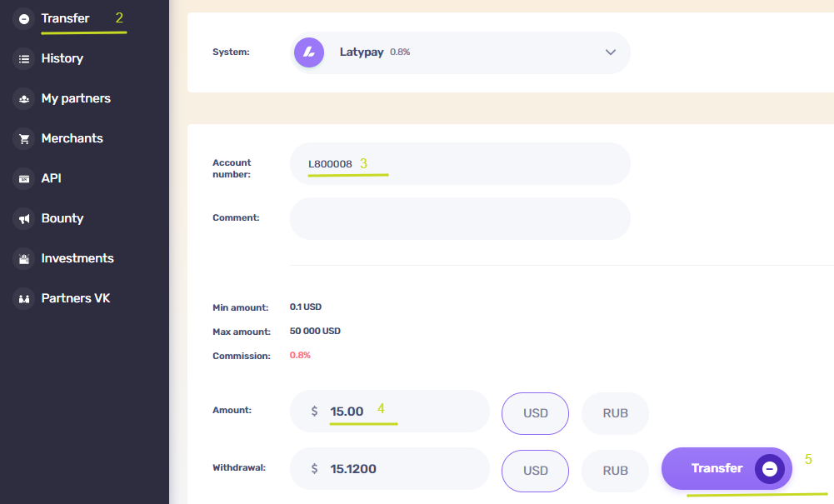Click the Transfer sidebar icon
The width and height of the screenshot is (834, 504).
24,18
